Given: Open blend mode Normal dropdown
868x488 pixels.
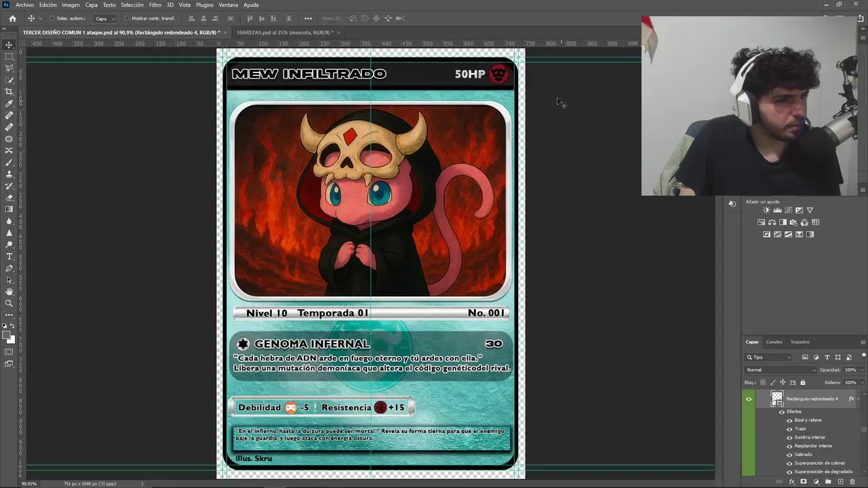Looking at the screenshot, I should coord(781,370).
